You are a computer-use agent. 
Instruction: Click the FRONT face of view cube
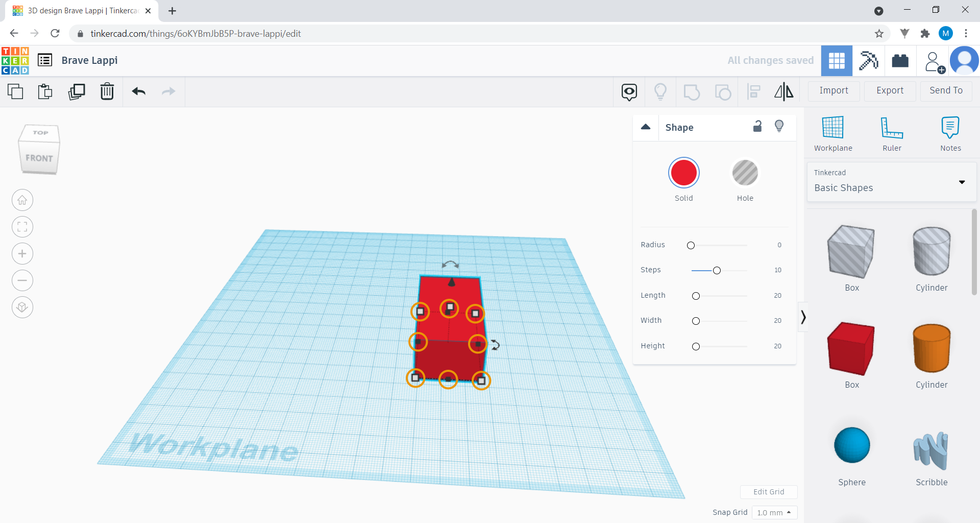39,158
